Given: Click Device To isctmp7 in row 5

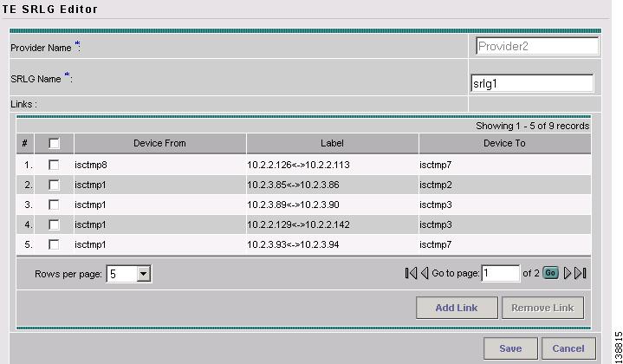Looking at the screenshot, I should (x=436, y=244).
